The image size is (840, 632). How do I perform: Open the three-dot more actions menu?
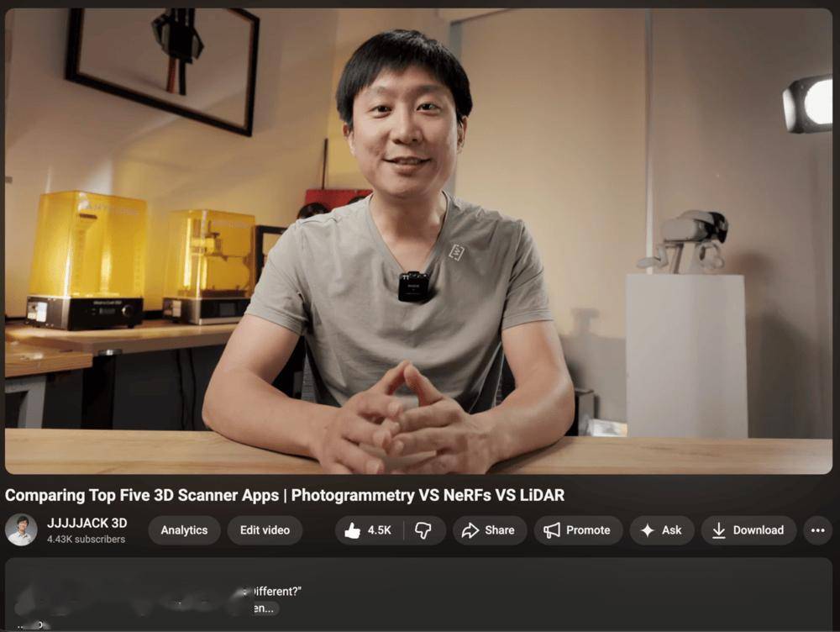point(817,530)
